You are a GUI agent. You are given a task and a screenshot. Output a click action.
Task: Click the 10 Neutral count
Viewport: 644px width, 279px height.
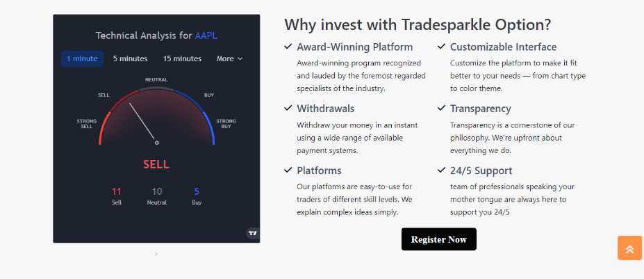pos(157,192)
